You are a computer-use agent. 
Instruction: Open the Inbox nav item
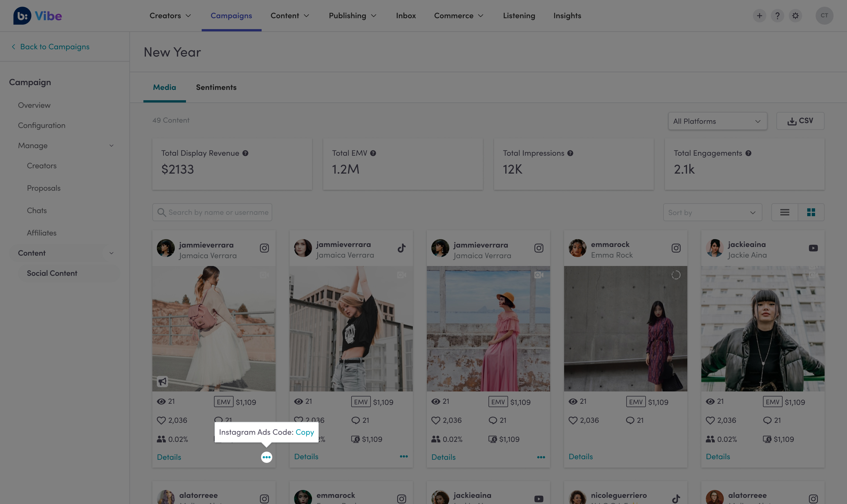(406, 16)
